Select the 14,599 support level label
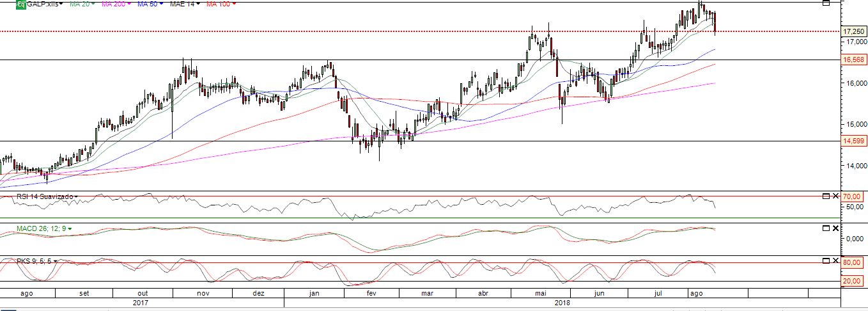The height and width of the screenshot is (311, 868). [x=853, y=141]
